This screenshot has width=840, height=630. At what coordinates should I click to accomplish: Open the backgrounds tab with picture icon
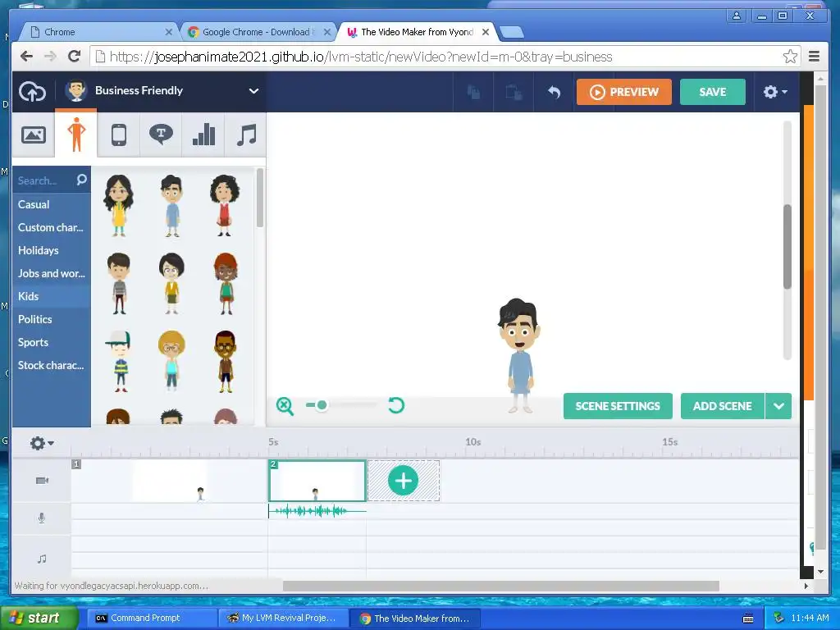(x=33, y=135)
